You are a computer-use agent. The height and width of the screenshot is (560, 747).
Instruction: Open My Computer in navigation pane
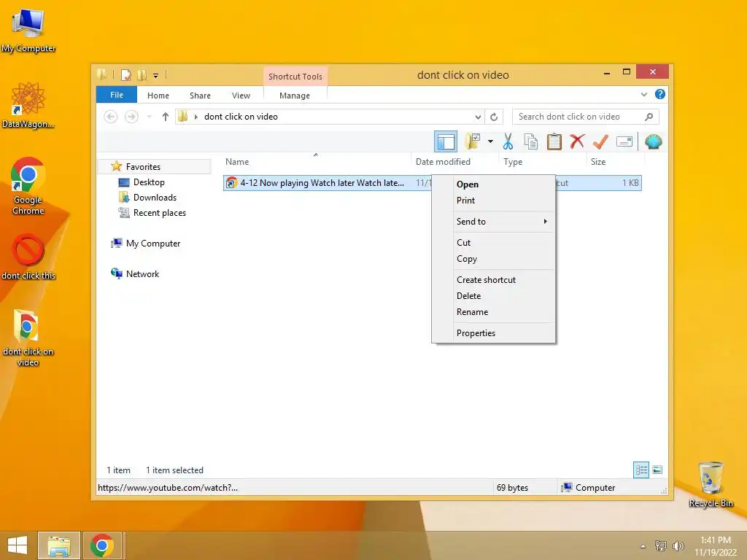click(153, 244)
